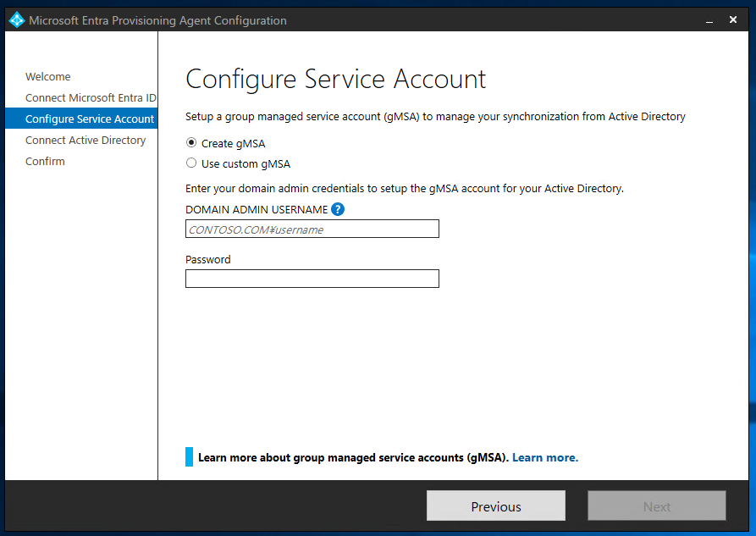Select the Create gMSA radio button
756x536 pixels.
[x=191, y=143]
